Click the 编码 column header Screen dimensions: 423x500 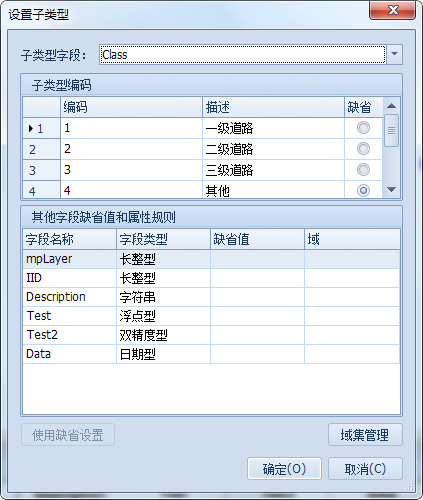click(131, 107)
